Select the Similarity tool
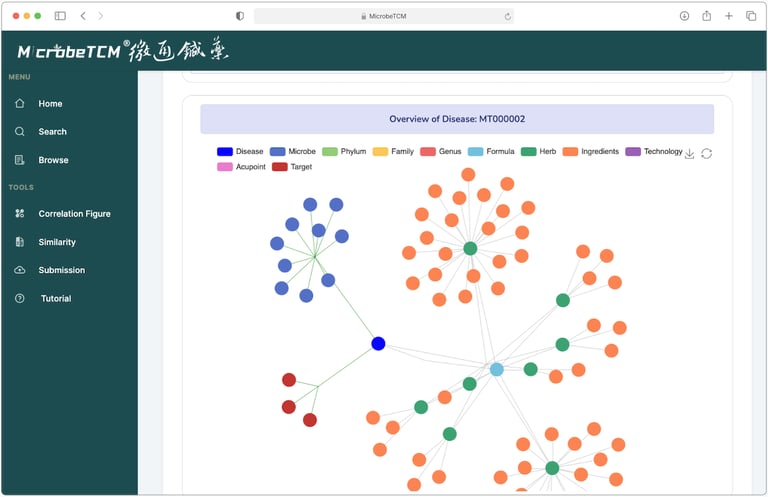 (x=57, y=242)
